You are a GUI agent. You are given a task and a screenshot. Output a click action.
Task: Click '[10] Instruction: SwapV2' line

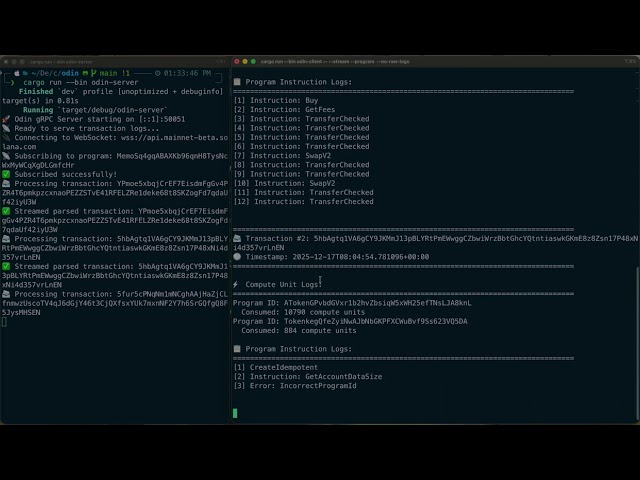[x=284, y=183]
